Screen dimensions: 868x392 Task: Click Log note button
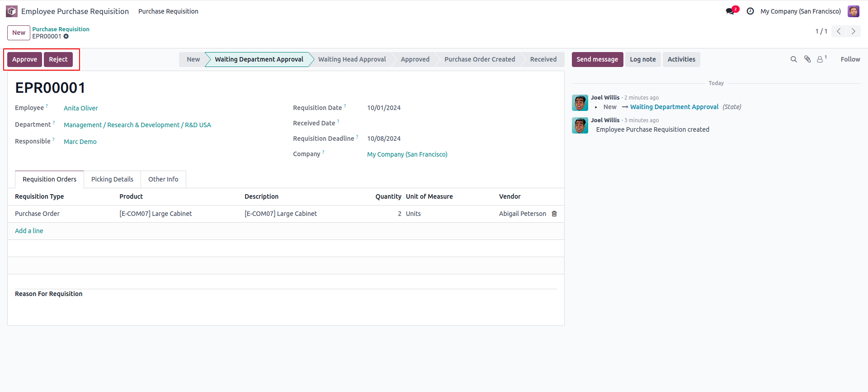coord(642,59)
